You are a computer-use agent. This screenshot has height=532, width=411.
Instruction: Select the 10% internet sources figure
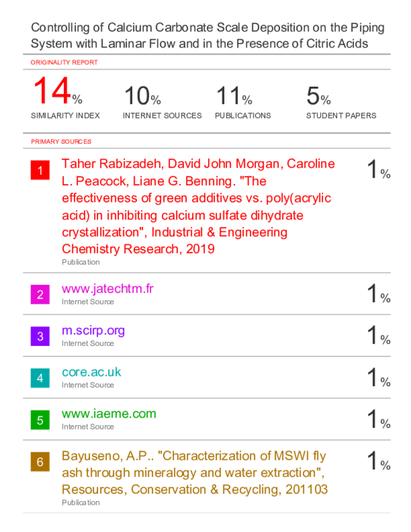tap(142, 96)
